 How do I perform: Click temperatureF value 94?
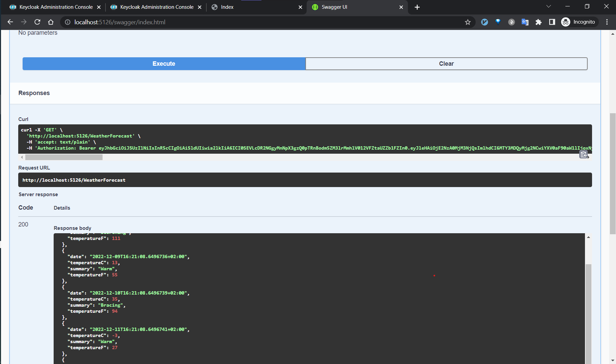coord(115,311)
